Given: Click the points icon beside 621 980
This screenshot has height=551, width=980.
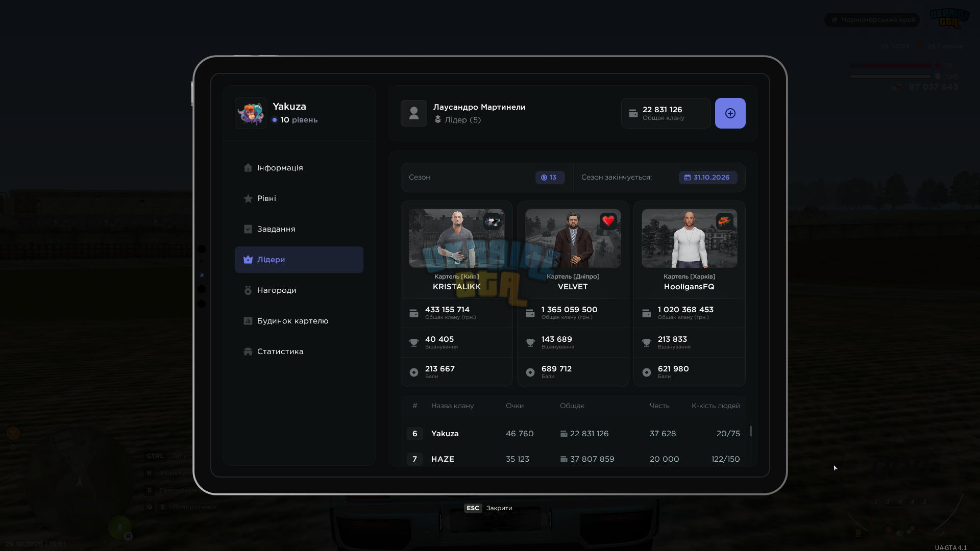Looking at the screenshot, I should pos(647,372).
